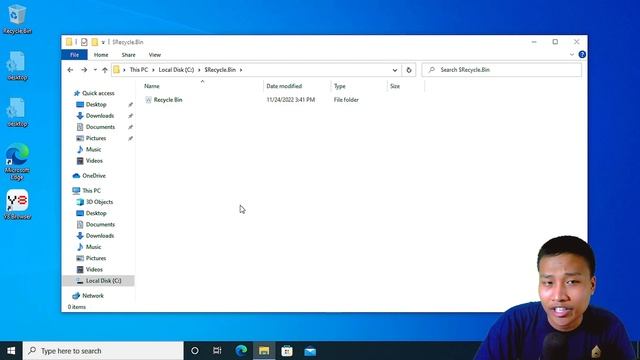This screenshot has width=640, height=360.
Task: Open 3D Objects under This PC
Action: pyautogui.click(x=99, y=202)
